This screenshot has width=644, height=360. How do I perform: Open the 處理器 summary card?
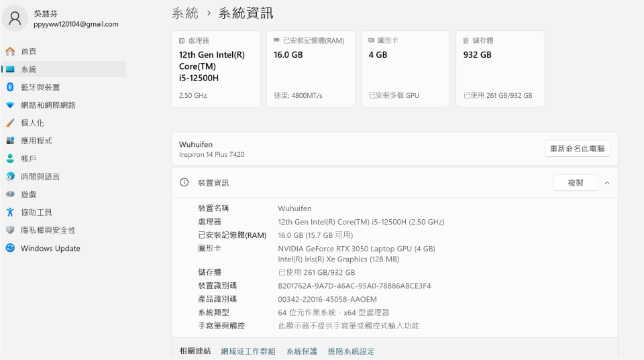(216, 68)
